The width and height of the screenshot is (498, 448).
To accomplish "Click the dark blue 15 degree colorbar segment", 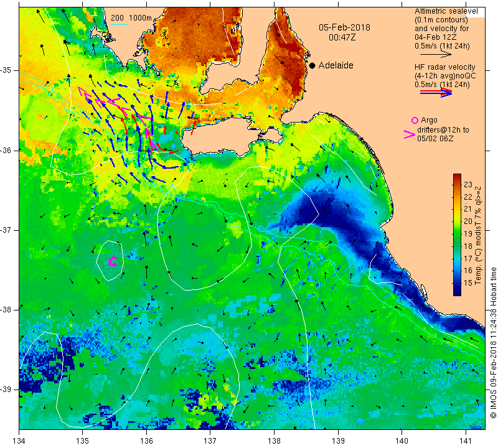I will pyautogui.click(x=457, y=287).
